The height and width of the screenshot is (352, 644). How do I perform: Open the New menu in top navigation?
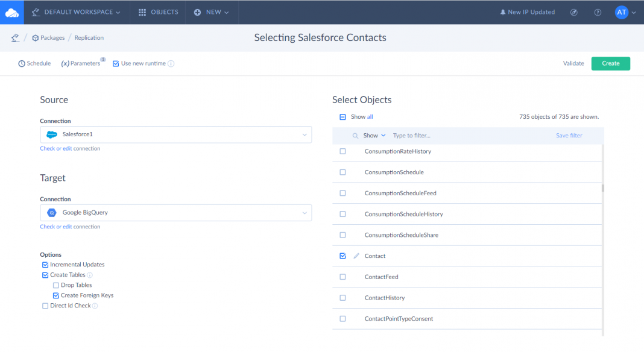pos(212,12)
